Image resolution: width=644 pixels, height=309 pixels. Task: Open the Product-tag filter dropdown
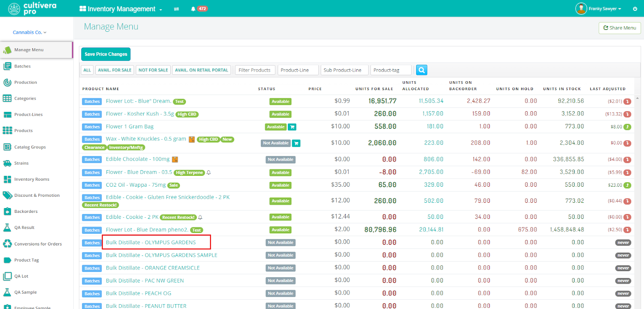[x=391, y=70]
